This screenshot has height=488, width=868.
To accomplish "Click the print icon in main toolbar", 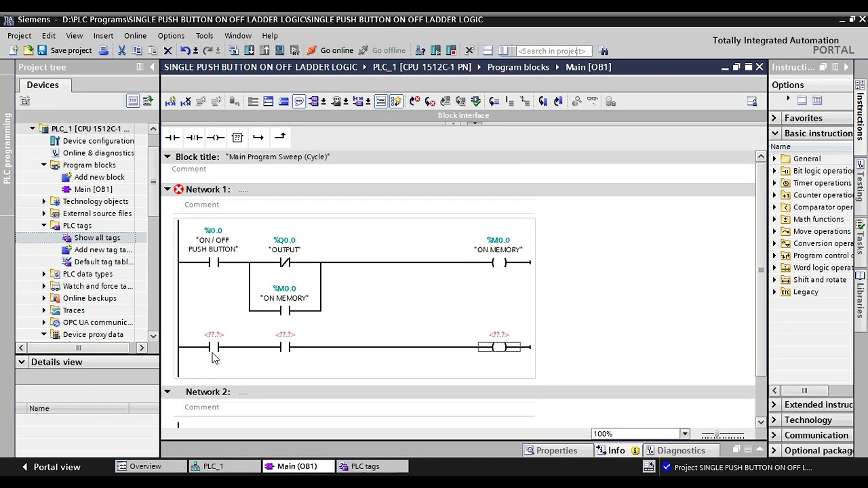I will 103,50.
